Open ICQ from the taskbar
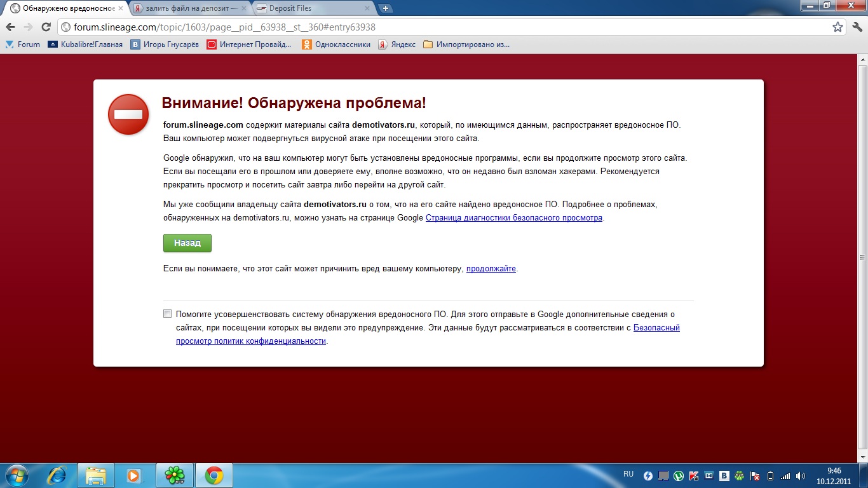The height and width of the screenshot is (488, 868). coord(173,475)
